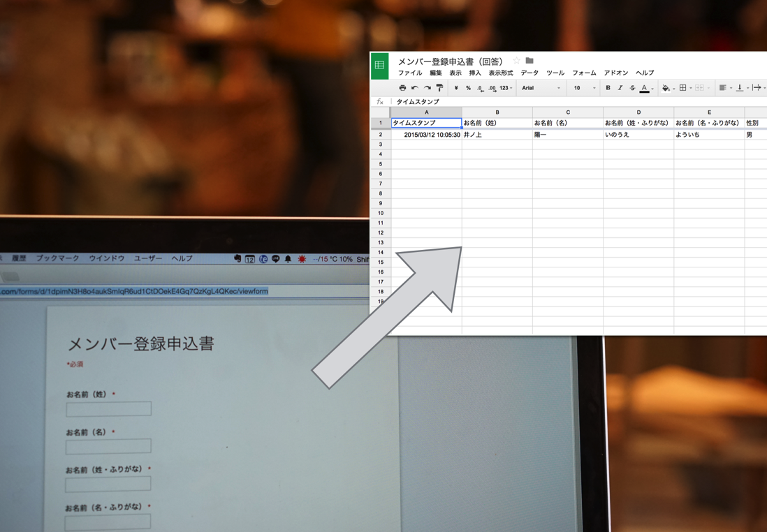The width and height of the screenshot is (767, 532).
Task: Open the 挿入 menu in Sheets
Action: click(x=475, y=73)
